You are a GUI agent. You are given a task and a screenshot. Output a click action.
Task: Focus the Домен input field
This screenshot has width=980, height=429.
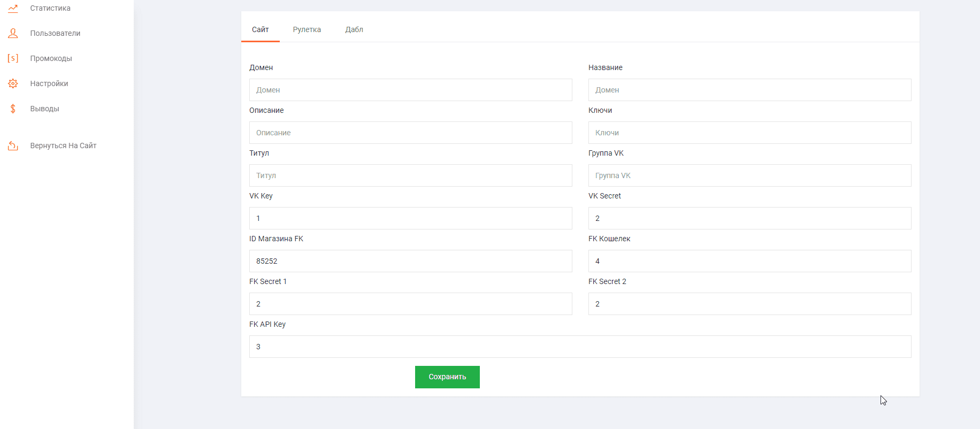pyautogui.click(x=410, y=90)
